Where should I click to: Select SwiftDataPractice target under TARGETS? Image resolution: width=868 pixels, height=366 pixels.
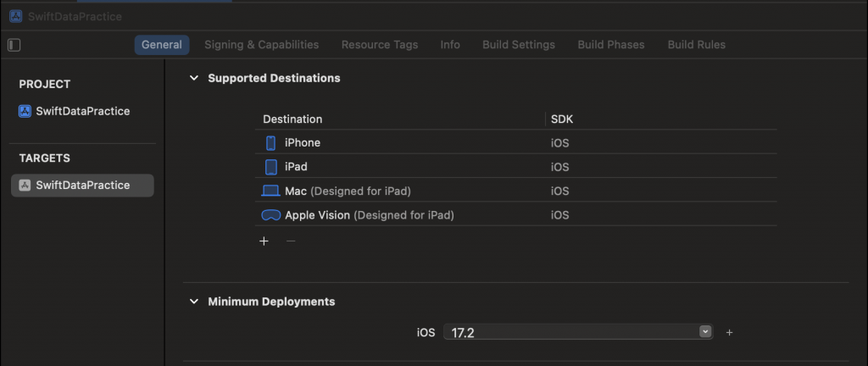82,186
